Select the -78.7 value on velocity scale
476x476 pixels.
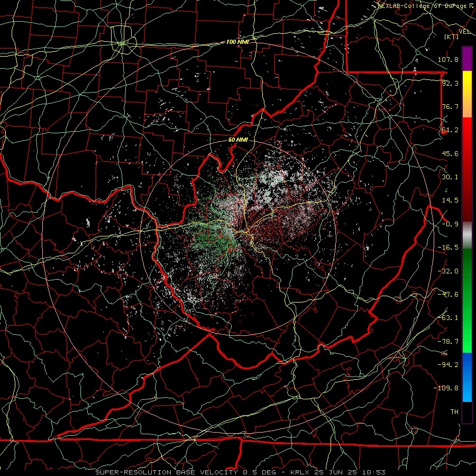point(448,342)
